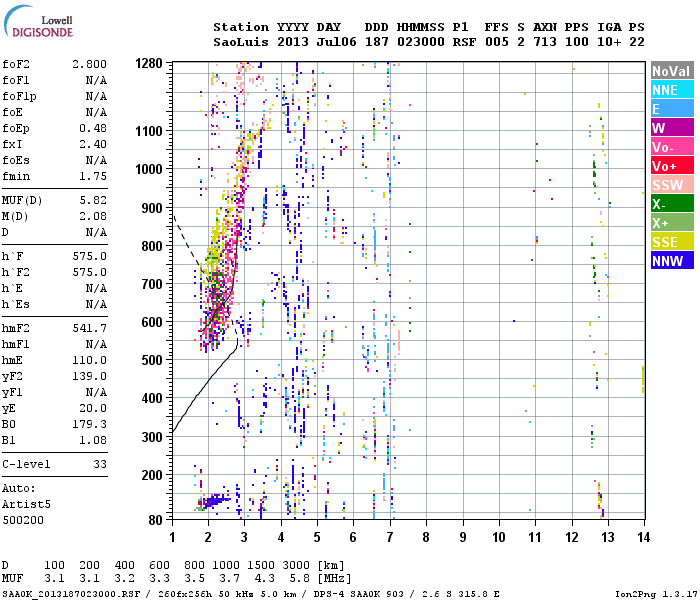The height and width of the screenshot is (600, 700).
Task: Click the h`F2 value 575.0
Action: click(89, 272)
